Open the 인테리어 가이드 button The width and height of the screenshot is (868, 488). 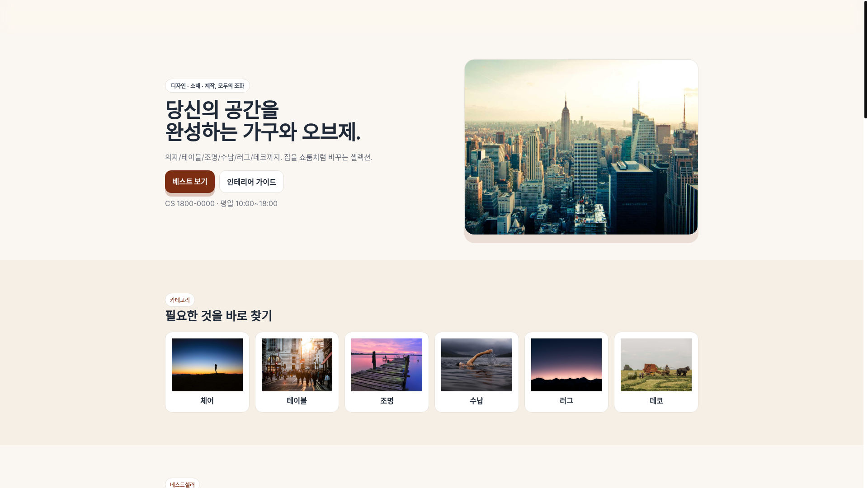pos(251,182)
